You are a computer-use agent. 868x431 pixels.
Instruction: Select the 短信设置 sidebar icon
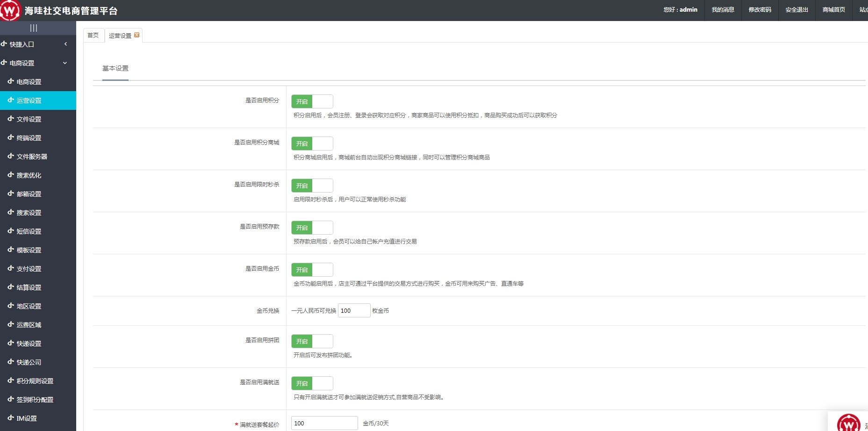tap(10, 231)
